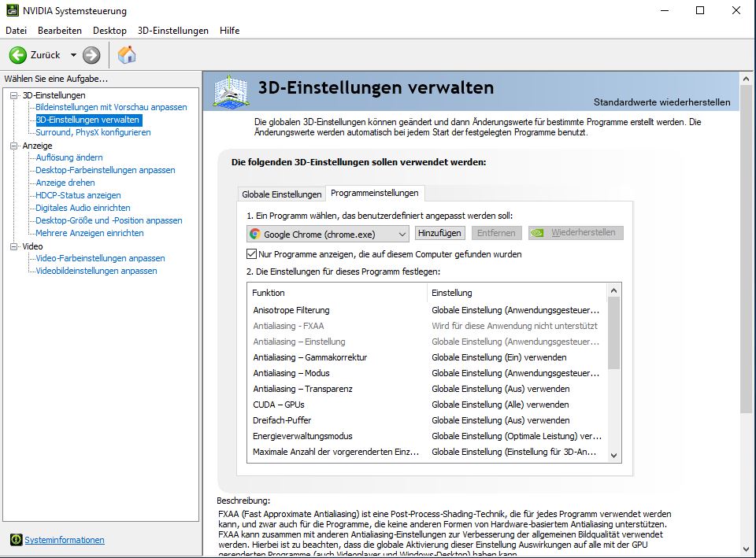Select Maximale Anzahl der vorgerenderten row
The image size is (756, 558).
427,452
